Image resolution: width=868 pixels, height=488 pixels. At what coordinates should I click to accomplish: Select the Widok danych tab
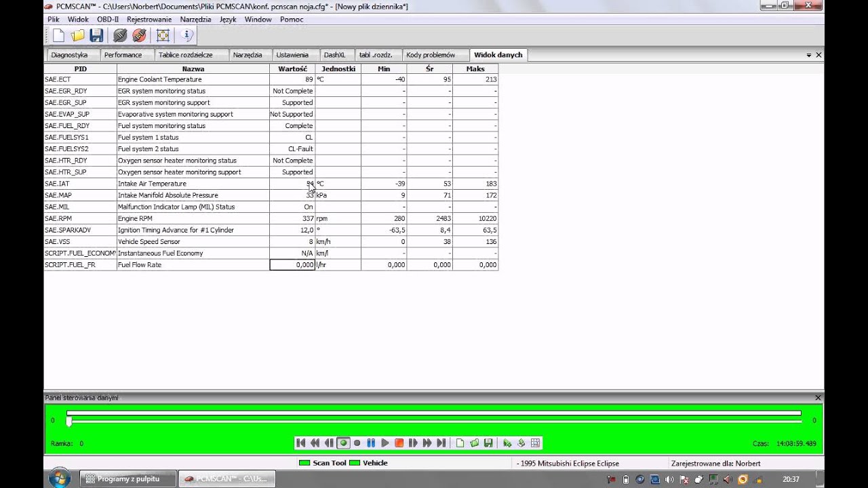click(x=498, y=55)
